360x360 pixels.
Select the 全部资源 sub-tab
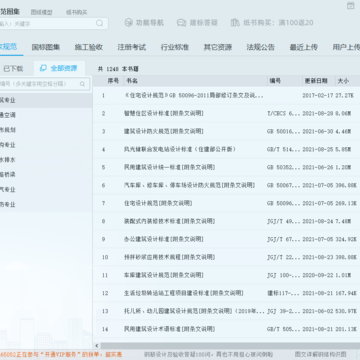59,68
